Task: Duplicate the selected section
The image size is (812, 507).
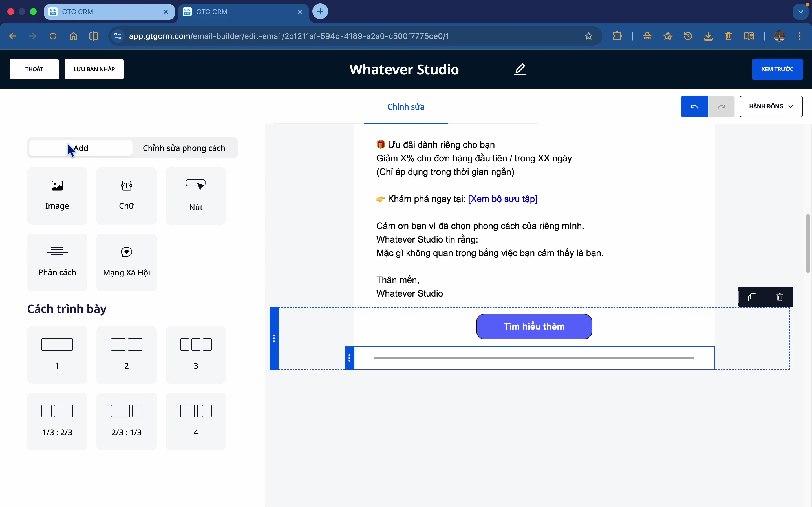Action: click(752, 297)
